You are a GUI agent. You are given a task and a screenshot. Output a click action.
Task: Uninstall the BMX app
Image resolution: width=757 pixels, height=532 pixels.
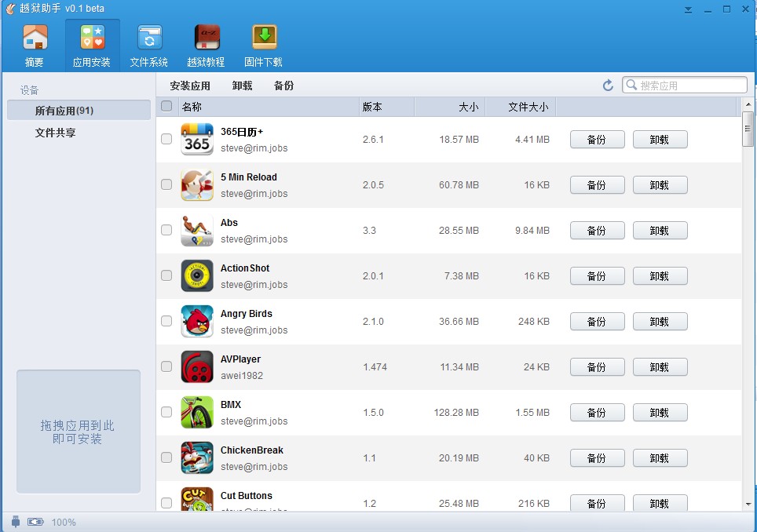click(660, 413)
